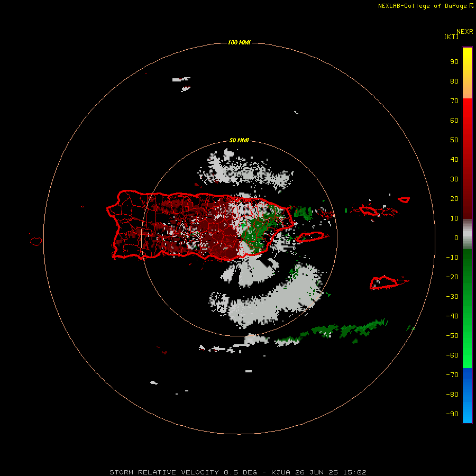Click the positive 30 scale value
Screen dimensions: 476x476
click(x=454, y=179)
